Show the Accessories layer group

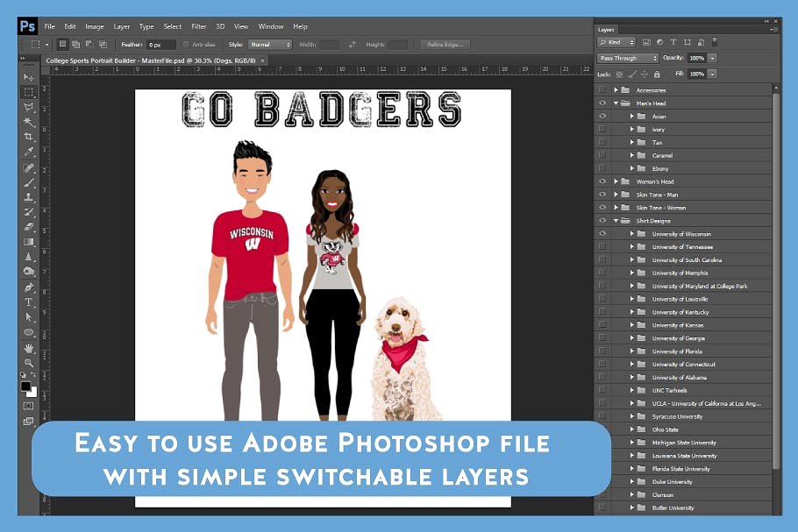coord(602,90)
